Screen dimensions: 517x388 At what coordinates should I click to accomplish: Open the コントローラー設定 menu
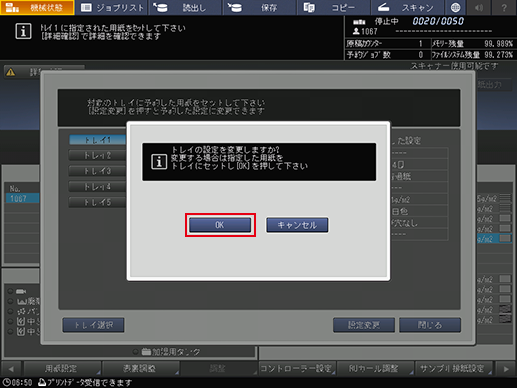click(297, 369)
